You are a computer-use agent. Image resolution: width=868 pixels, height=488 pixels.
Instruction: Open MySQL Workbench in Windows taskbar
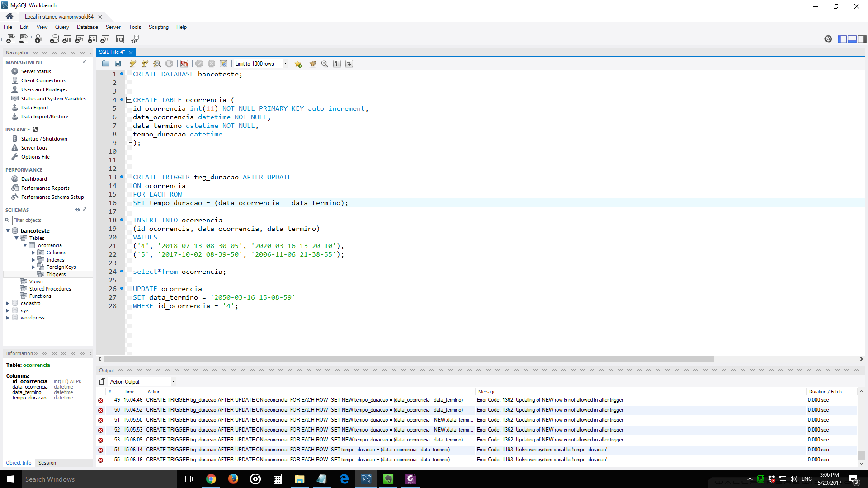pyautogui.click(x=366, y=479)
